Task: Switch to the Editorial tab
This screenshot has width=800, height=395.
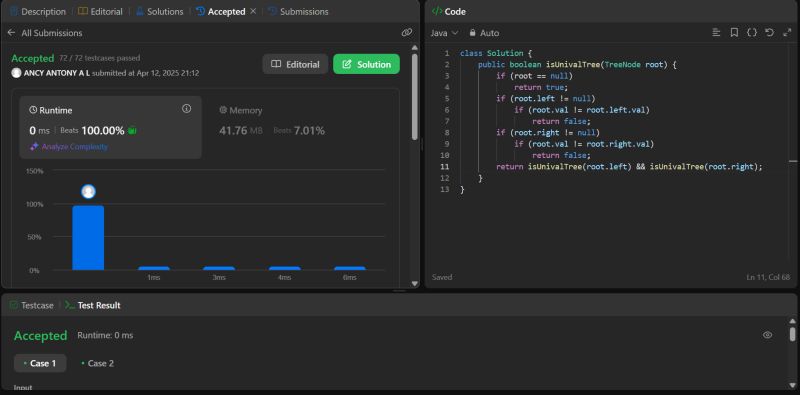Action: click(x=101, y=11)
